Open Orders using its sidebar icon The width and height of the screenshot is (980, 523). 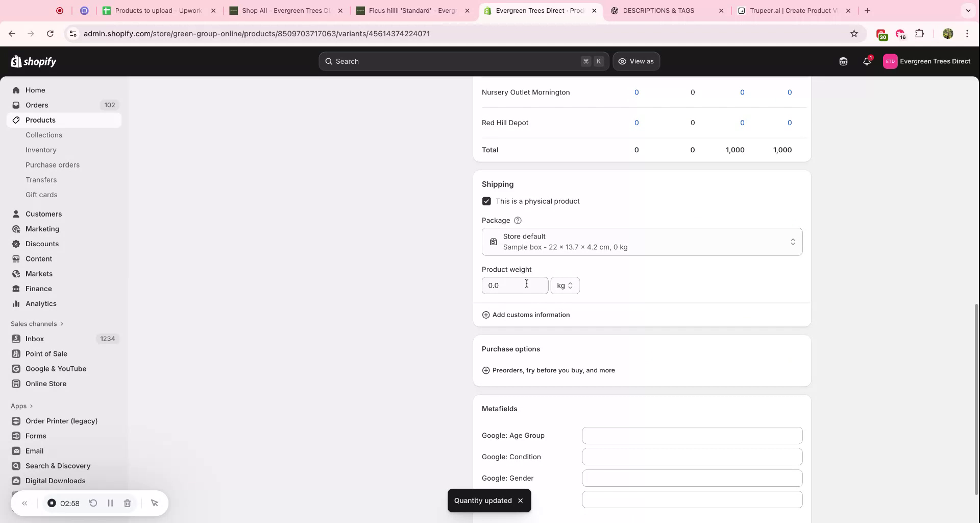(16, 105)
